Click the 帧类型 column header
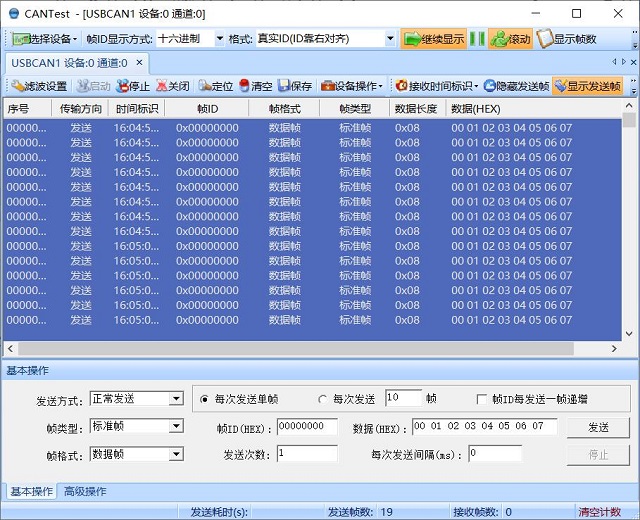This screenshot has height=520, width=640. [x=355, y=109]
